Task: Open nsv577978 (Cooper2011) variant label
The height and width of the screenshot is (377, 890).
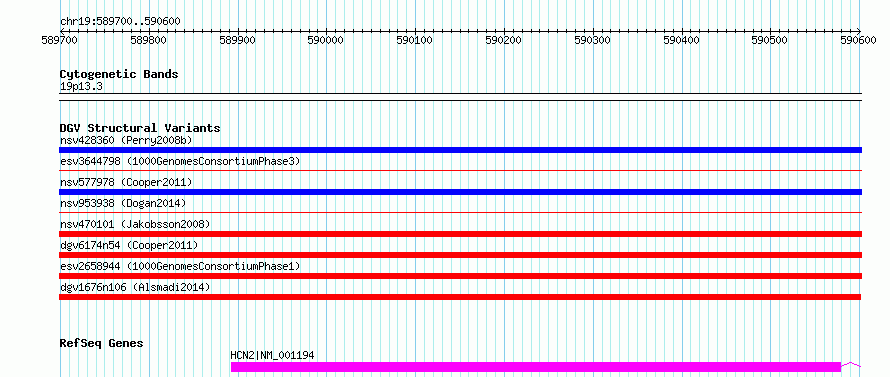Action: (x=126, y=182)
